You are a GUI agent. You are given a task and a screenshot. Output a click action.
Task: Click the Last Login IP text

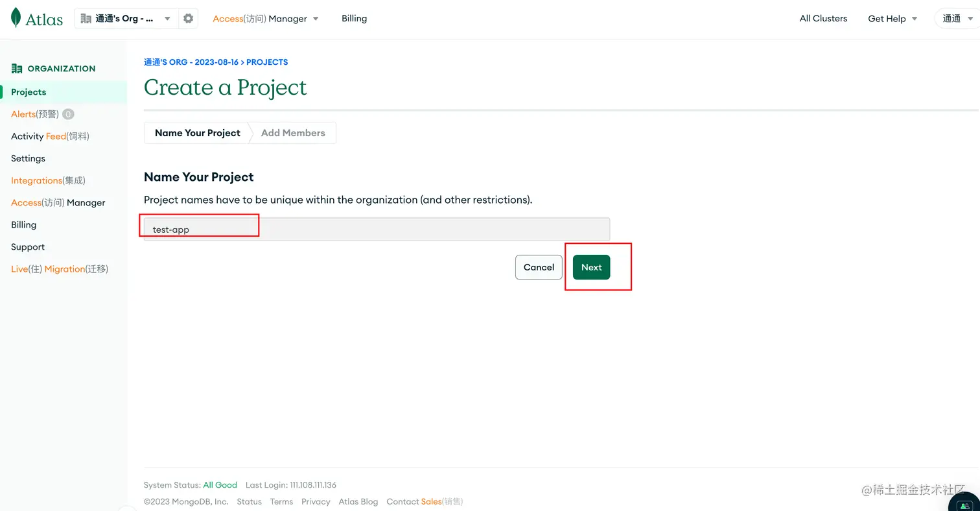click(x=291, y=485)
